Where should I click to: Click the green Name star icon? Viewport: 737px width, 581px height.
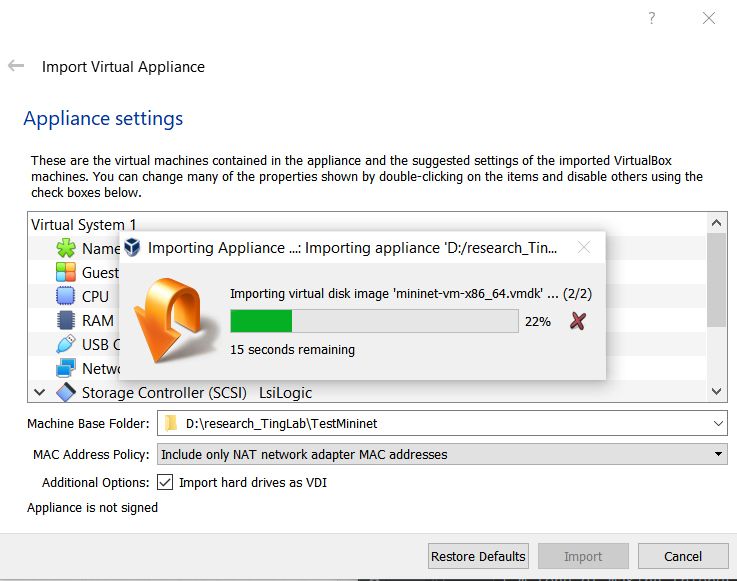[66, 248]
